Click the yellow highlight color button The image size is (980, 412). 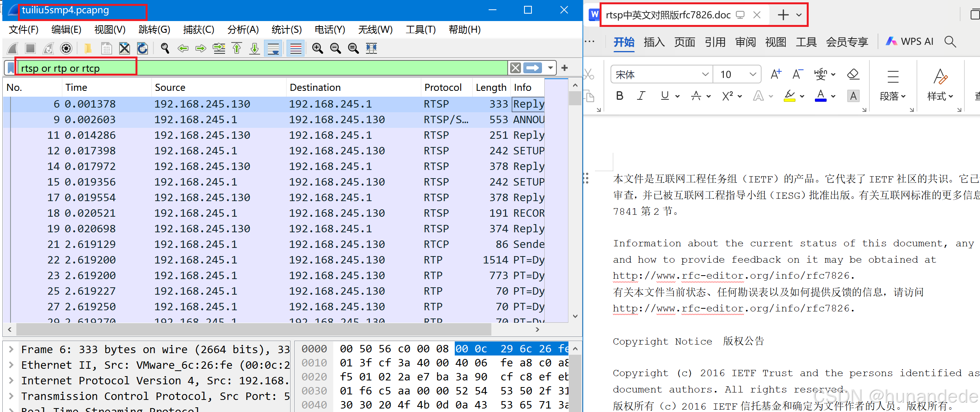pos(789,96)
